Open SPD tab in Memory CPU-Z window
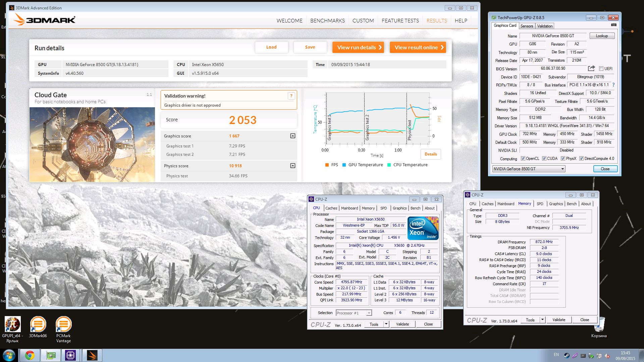 point(540,204)
